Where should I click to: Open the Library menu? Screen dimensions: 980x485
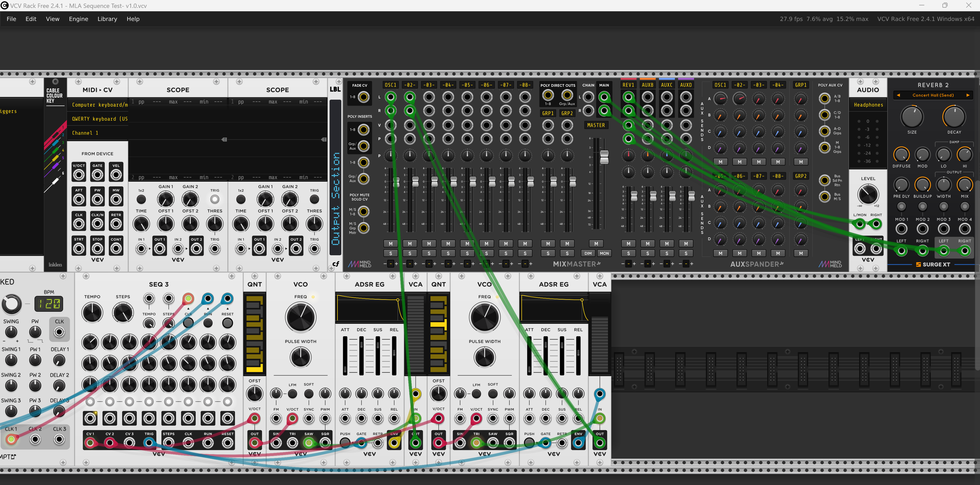[x=107, y=19]
